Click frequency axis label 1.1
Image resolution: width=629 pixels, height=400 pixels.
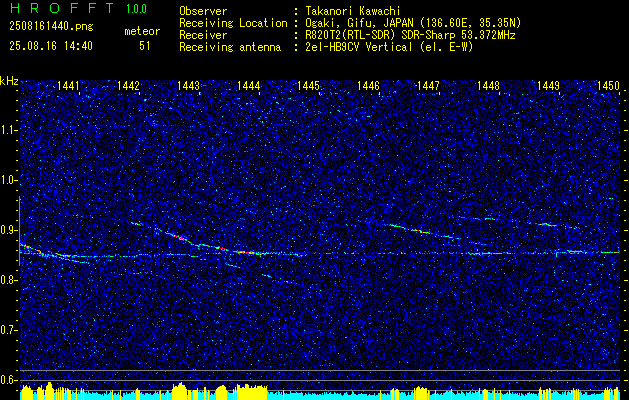7,130
